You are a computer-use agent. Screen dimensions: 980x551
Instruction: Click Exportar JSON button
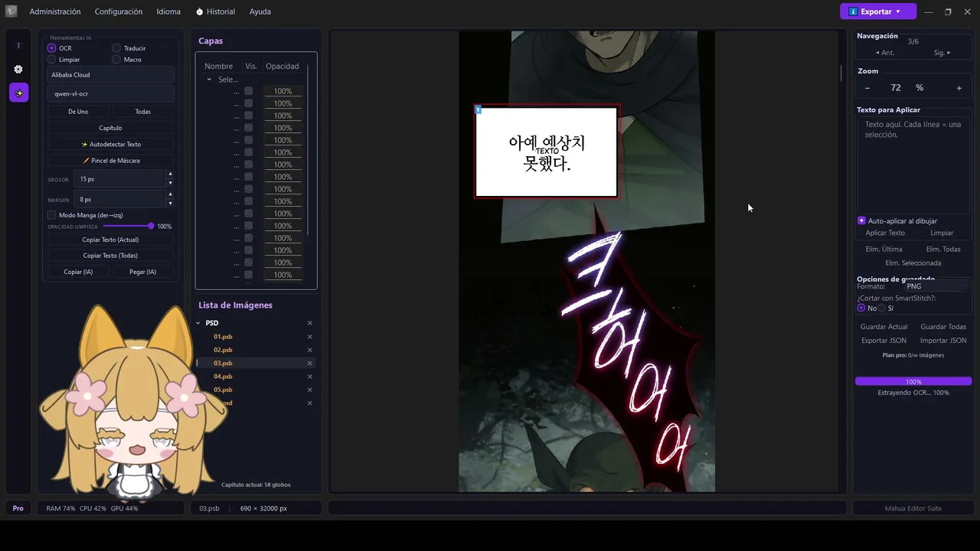click(x=884, y=341)
